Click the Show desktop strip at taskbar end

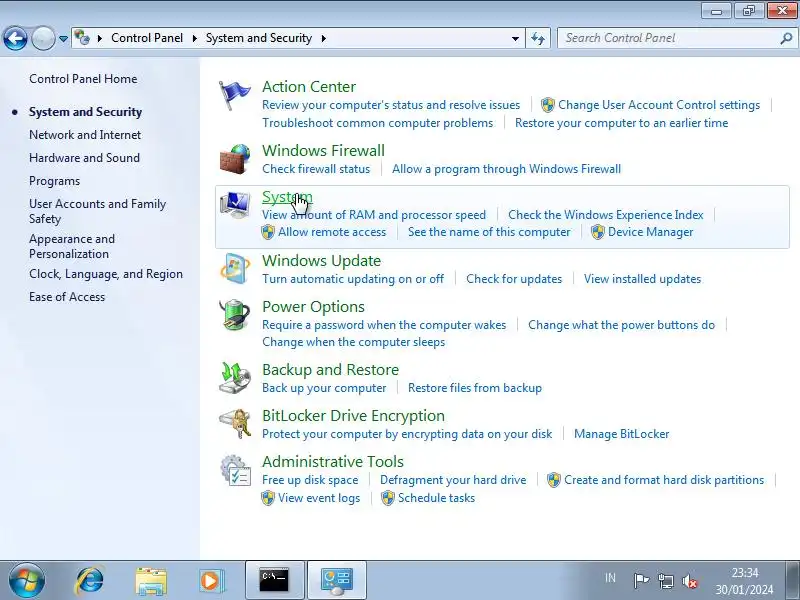click(x=793, y=581)
